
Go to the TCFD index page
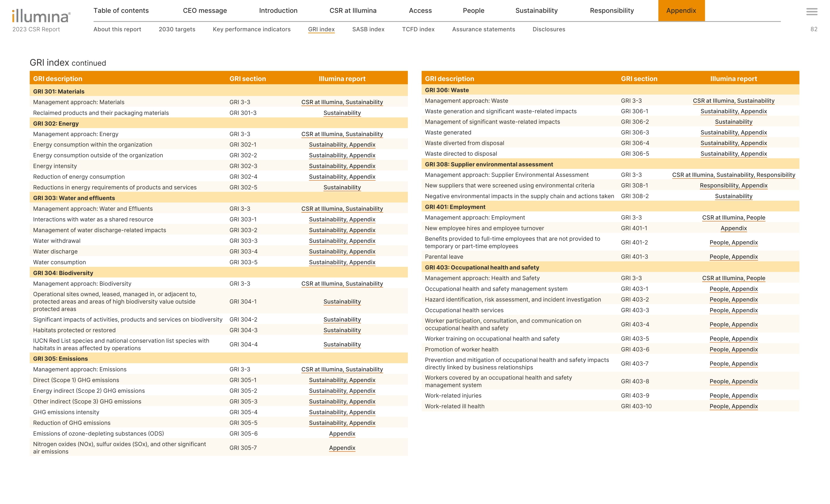coord(418,29)
